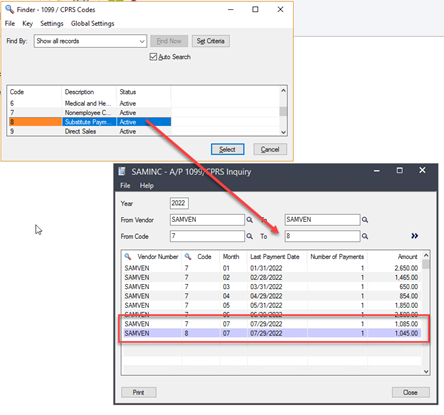Open the Finder File menu
The image size is (444, 415).
(x=10, y=23)
